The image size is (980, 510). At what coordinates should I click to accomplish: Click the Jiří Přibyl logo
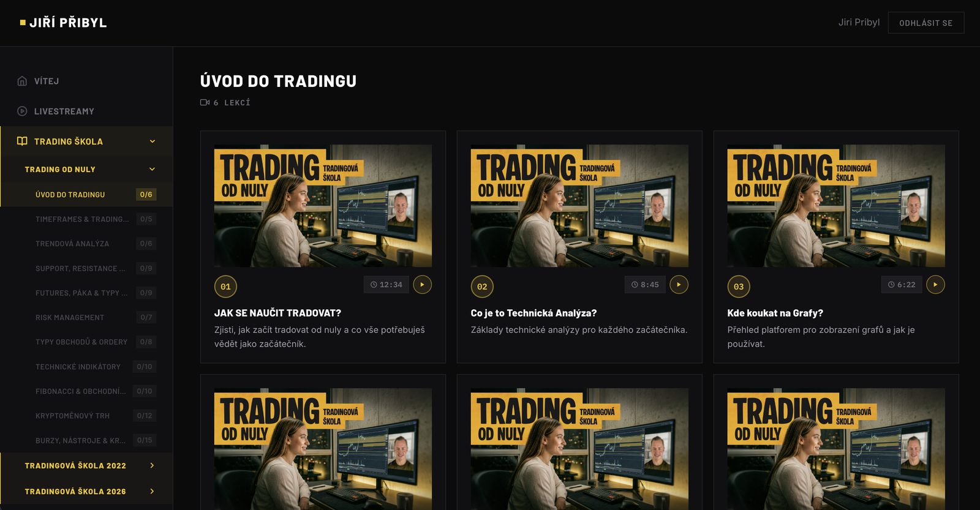[x=63, y=23]
